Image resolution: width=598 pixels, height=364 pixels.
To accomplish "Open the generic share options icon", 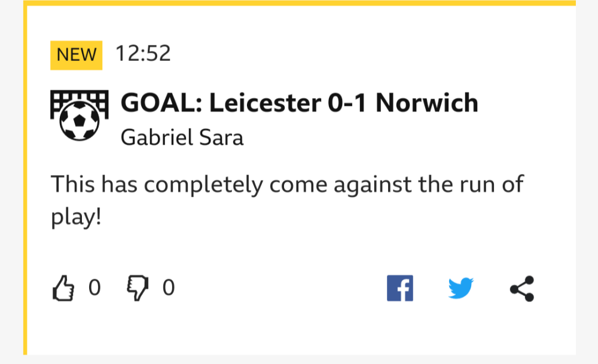I will point(521,289).
